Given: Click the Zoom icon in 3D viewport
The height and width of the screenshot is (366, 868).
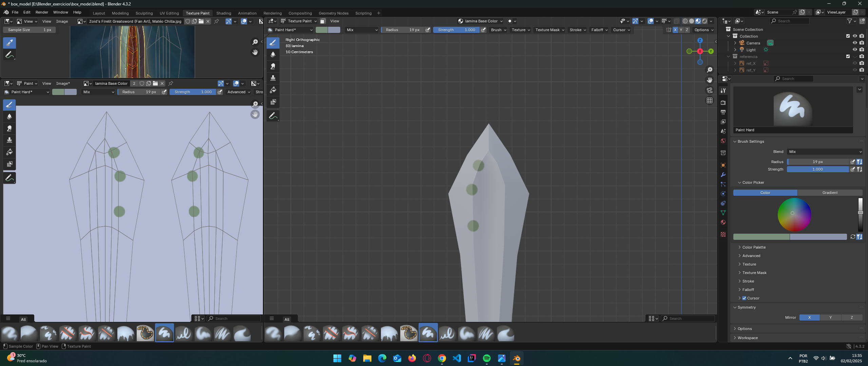Looking at the screenshot, I should [710, 70].
